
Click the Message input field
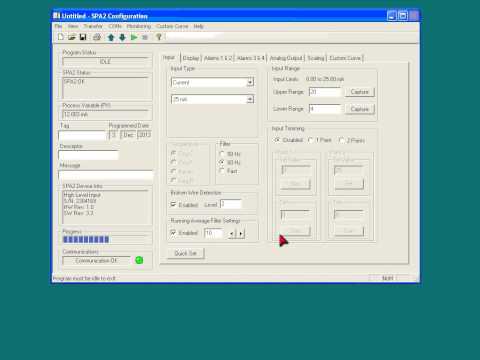106,175
